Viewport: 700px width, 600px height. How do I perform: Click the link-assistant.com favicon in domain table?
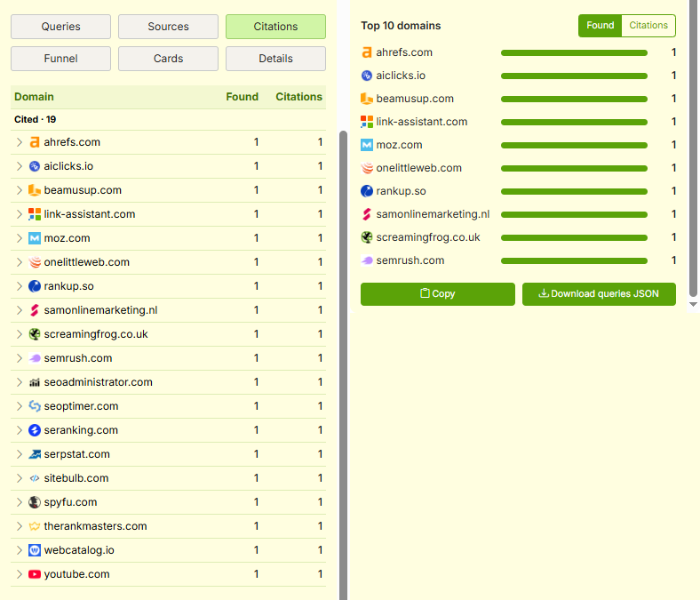35,214
